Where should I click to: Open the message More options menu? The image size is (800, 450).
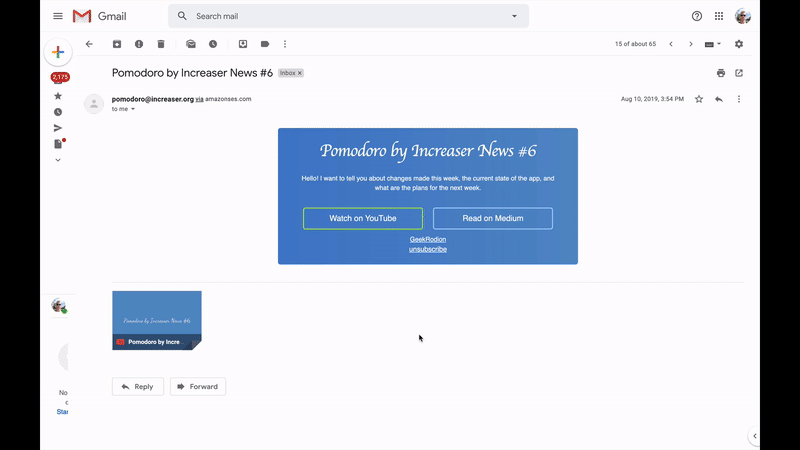pyautogui.click(x=739, y=99)
